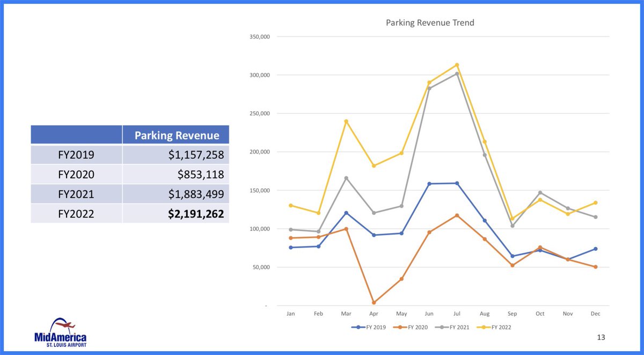The height and width of the screenshot is (355, 644).
Task: Click the Aug x-axis label
Action: 485,313
